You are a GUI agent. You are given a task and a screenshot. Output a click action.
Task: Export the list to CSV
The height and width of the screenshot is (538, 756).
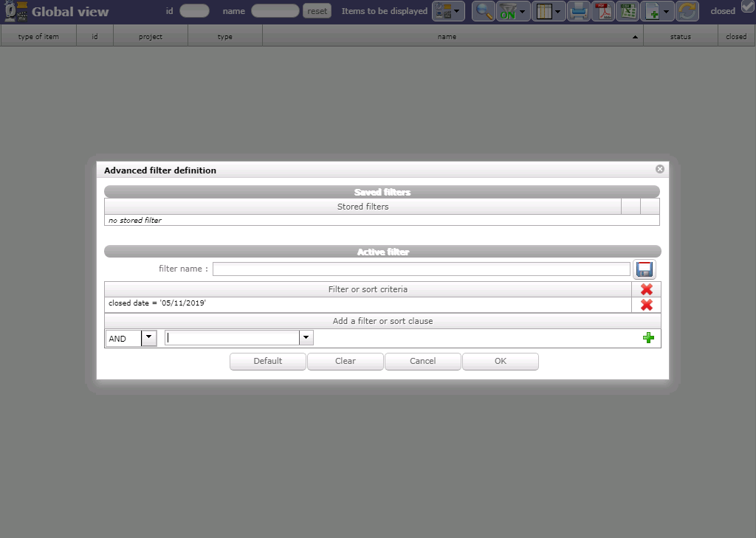(628, 11)
